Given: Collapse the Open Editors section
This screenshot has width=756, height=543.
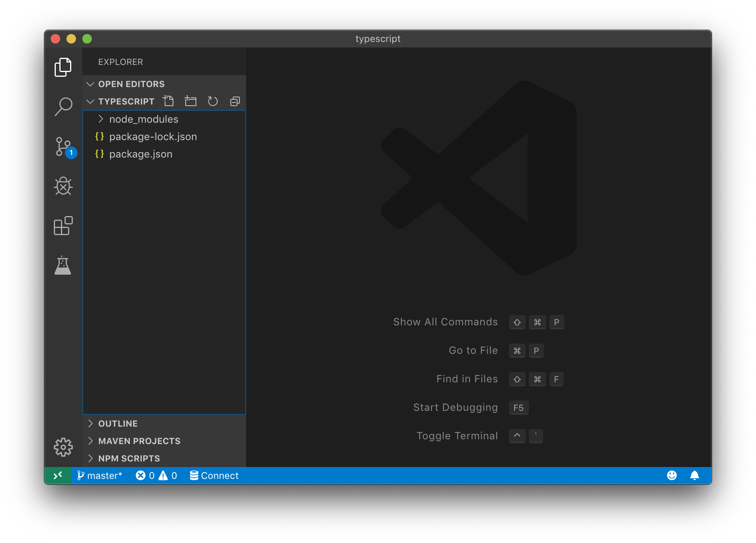Looking at the screenshot, I should click(131, 84).
